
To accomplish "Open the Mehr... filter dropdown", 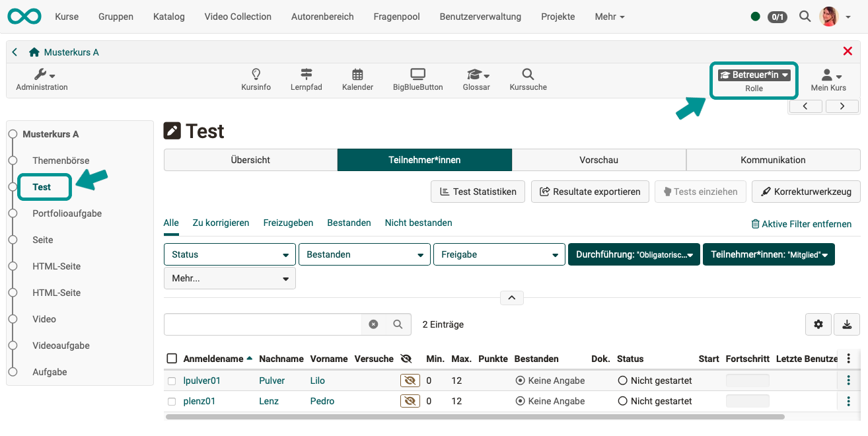I will coord(229,278).
